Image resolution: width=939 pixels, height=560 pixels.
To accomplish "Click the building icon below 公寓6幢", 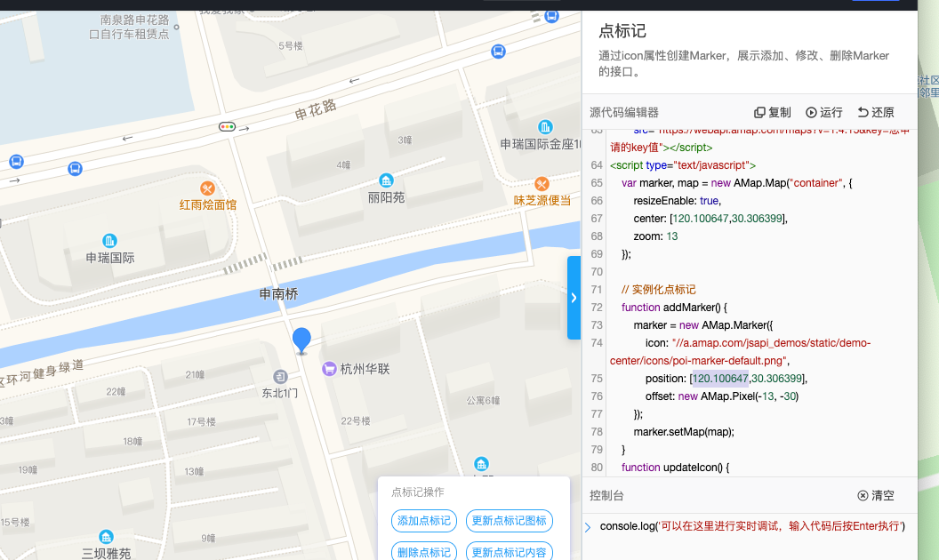I will pos(481,464).
